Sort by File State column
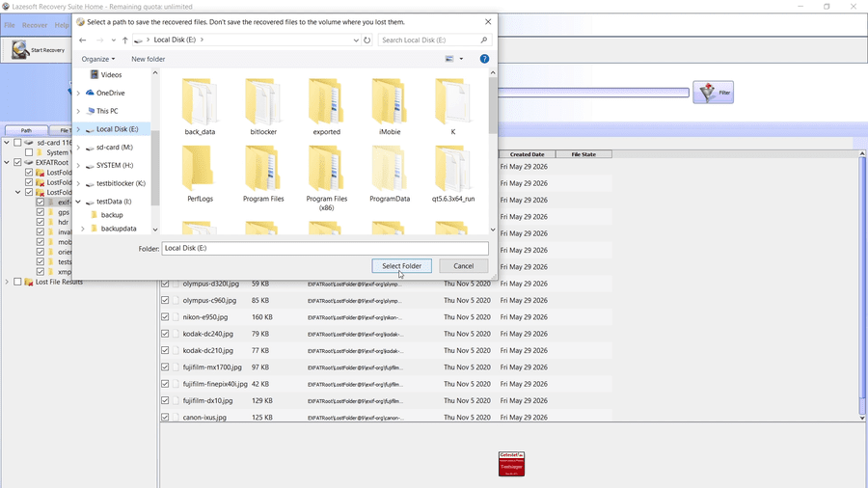 583,154
